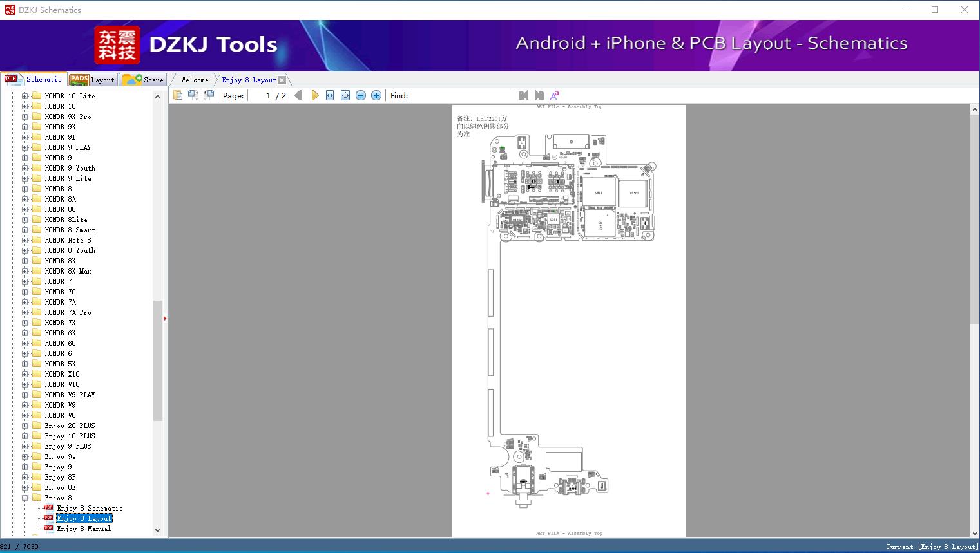980x553 pixels.
Task: Click the folder icon of HONOR V10
Action: coord(37,384)
